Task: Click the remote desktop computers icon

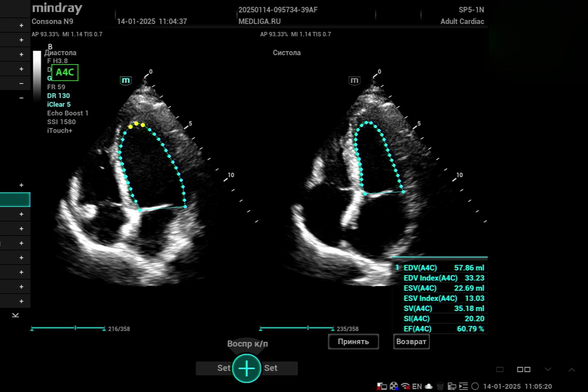Action: 452,386
